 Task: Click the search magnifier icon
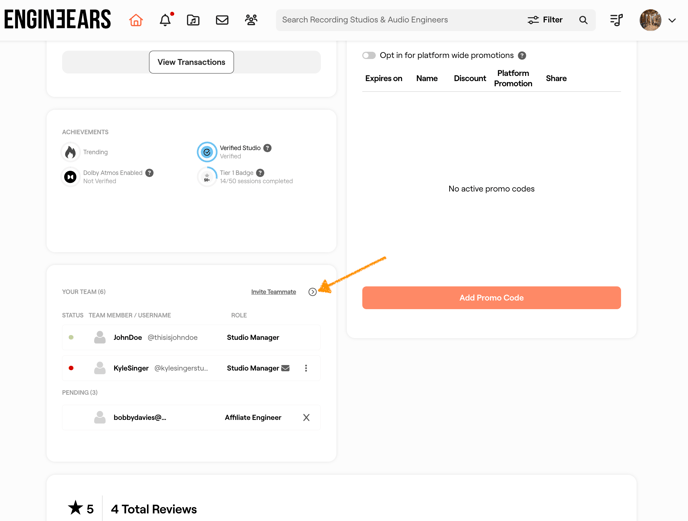[x=584, y=20]
